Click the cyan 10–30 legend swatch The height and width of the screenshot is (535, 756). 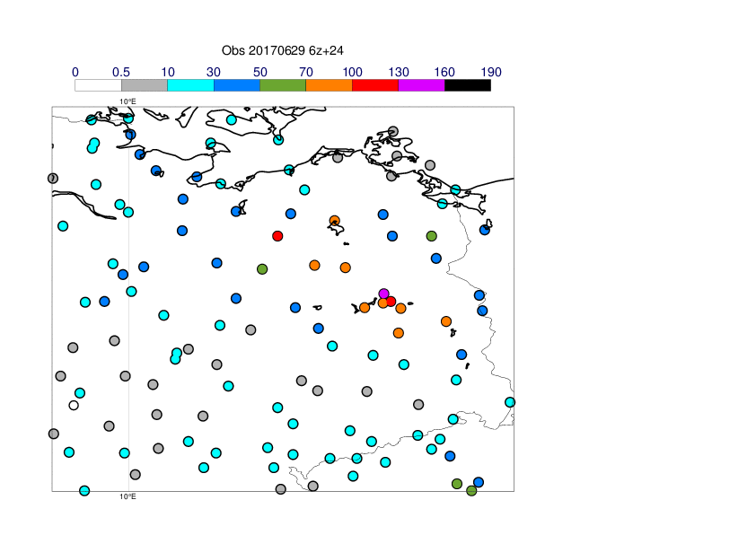[x=190, y=85]
